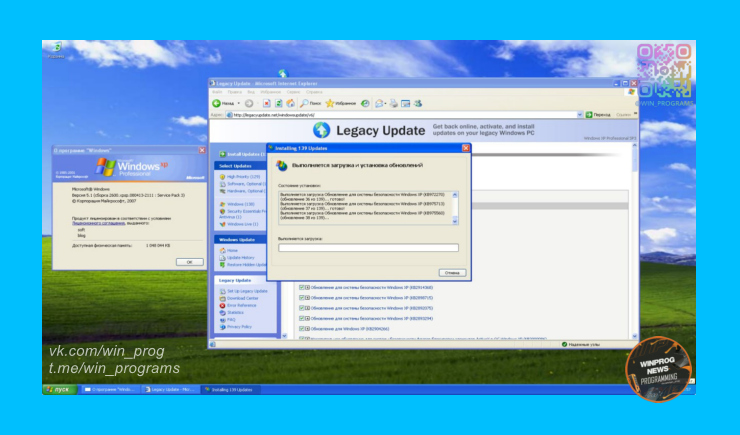Image resolution: width=740 pixels, height=435 pixels.
Task: Open the Правка menu in Internet Explorer
Action: click(x=235, y=92)
